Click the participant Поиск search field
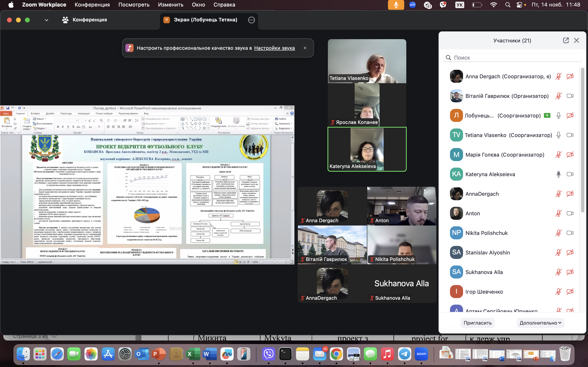This screenshot has height=367, width=588. pyautogui.click(x=513, y=57)
